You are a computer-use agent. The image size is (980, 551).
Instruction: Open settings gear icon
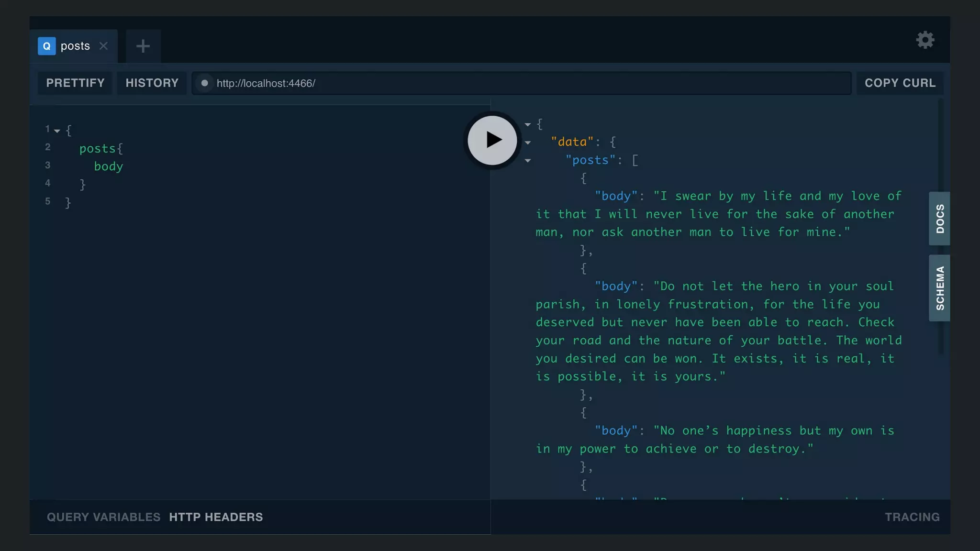(x=925, y=40)
